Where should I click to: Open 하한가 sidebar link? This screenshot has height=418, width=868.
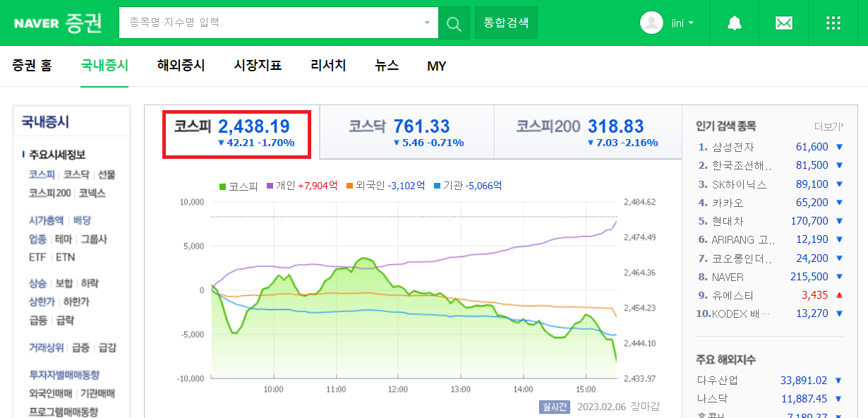(x=76, y=301)
